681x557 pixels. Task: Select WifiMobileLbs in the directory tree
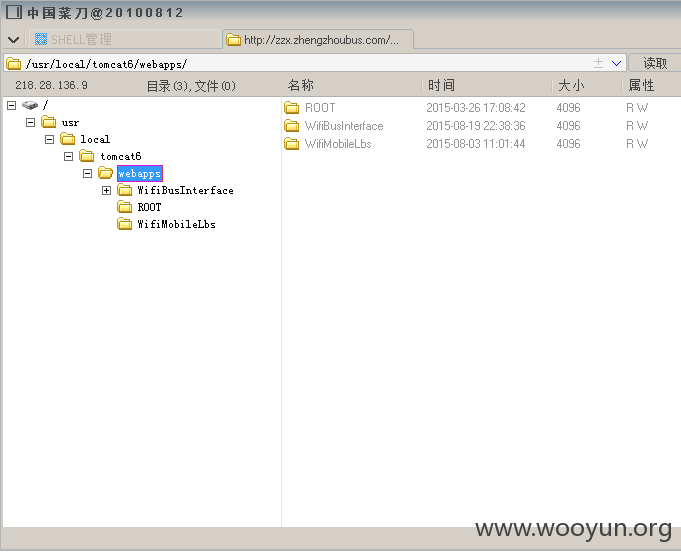pyautogui.click(x=176, y=224)
